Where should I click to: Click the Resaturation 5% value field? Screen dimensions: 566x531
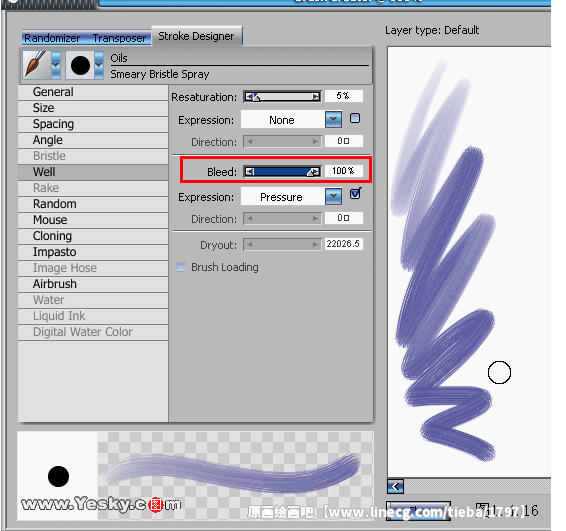tap(344, 96)
